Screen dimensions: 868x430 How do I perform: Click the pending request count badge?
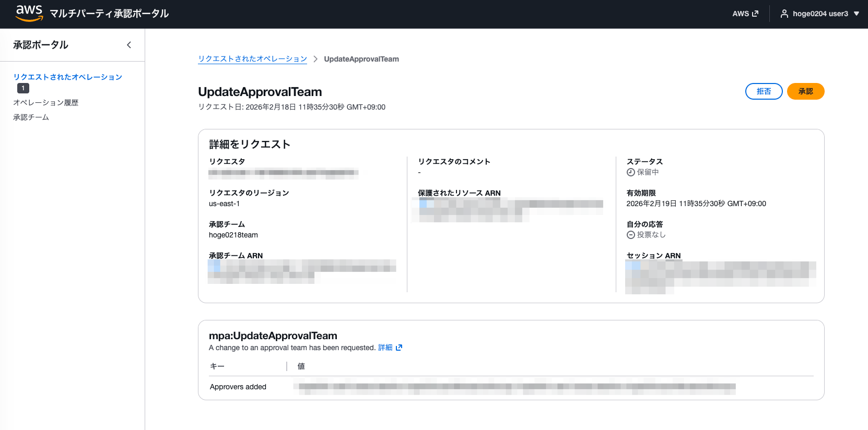coord(23,88)
